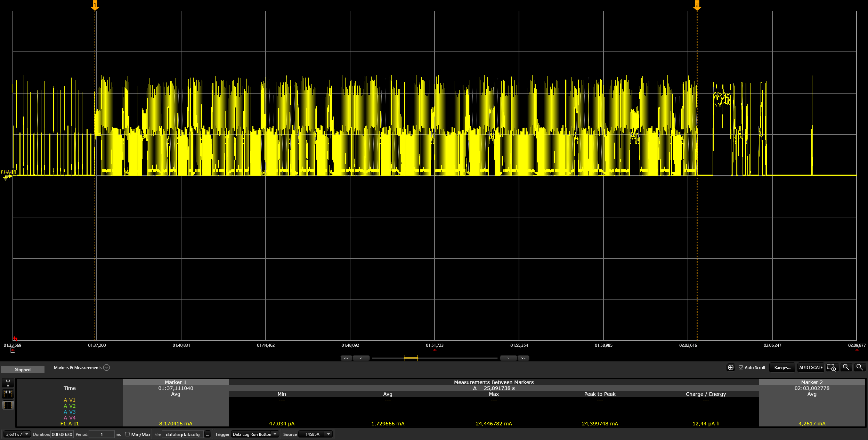The width and height of the screenshot is (868, 440).
Task: Enable the Min/Max checkbox
Action: pos(128,434)
